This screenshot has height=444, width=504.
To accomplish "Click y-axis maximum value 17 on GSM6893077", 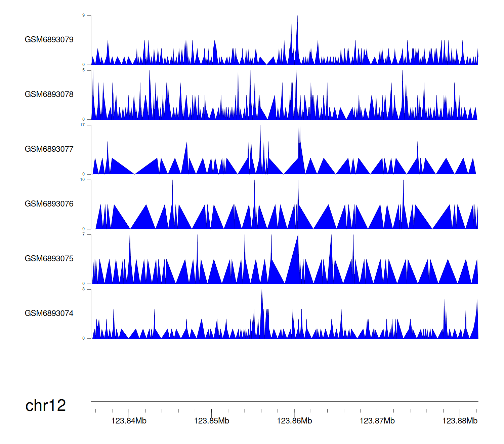I will point(83,125).
